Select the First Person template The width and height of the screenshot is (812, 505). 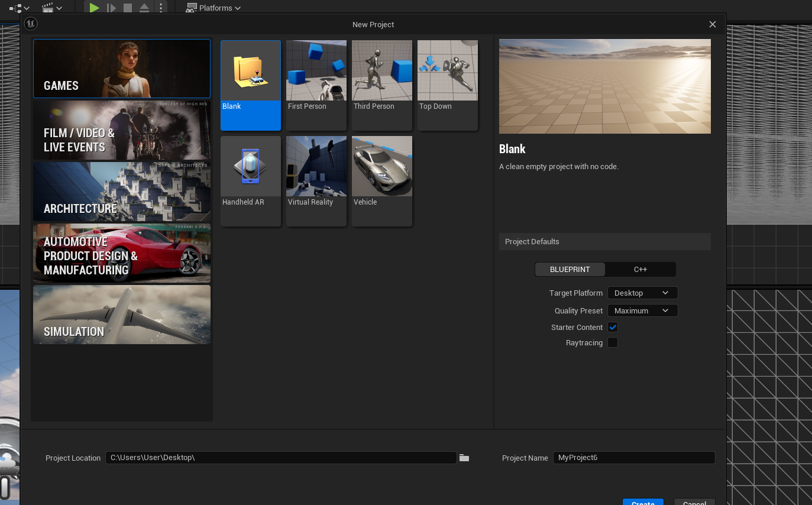pyautogui.click(x=316, y=85)
